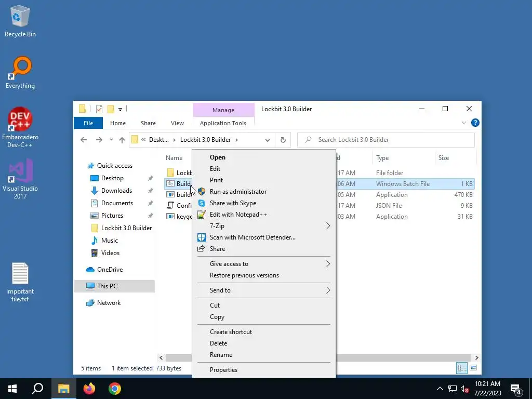The height and width of the screenshot is (399, 532).
Task: Switch to the Large icons view layout
Action: tap(473, 368)
